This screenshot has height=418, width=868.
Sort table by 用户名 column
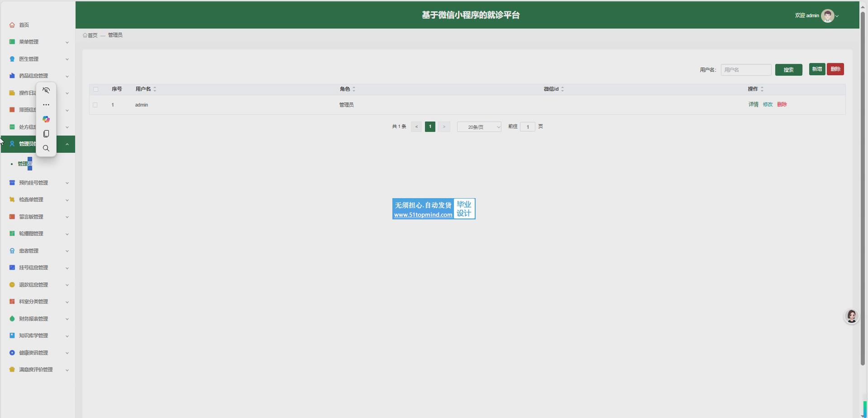pyautogui.click(x=155, y=89)
